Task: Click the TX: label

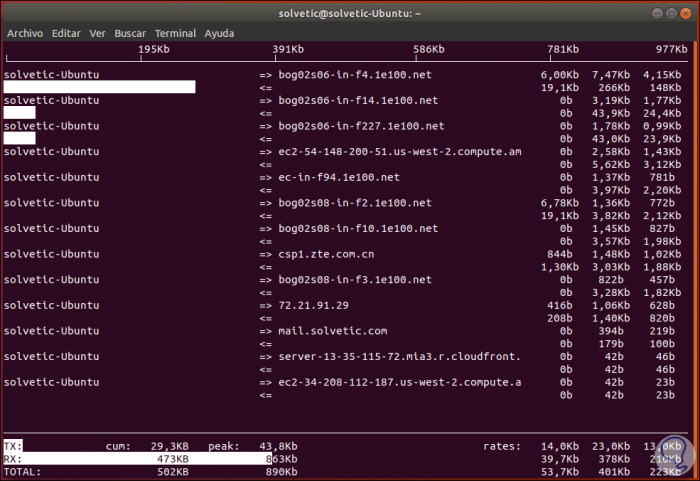Action: (x=12, y=446)
